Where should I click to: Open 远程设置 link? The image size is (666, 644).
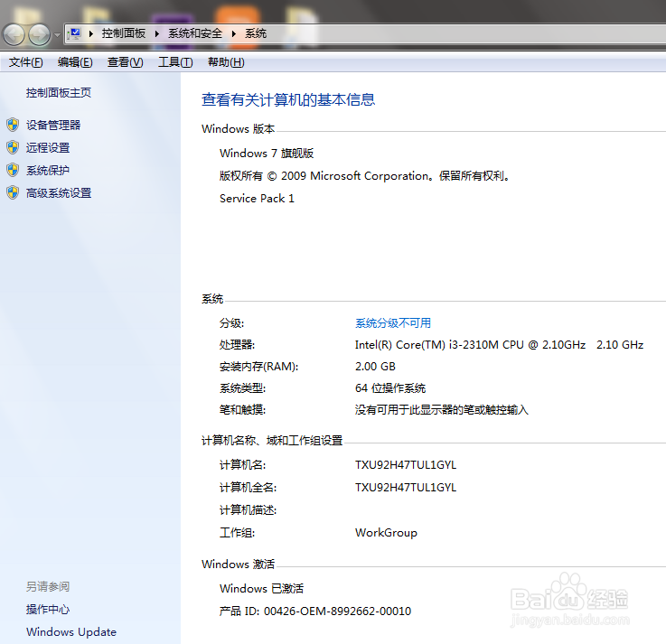[48, 147]
